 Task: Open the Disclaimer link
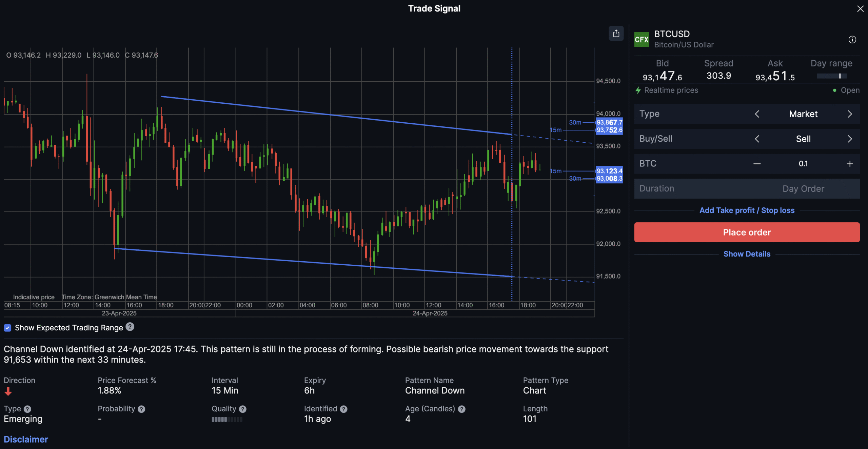click(x=26, y=439)
